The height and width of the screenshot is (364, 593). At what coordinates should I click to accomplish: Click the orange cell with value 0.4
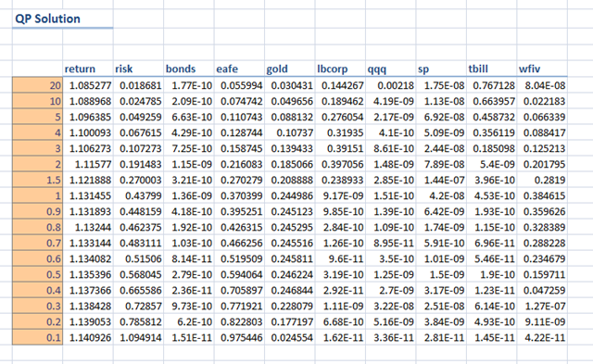coord(37,290)
